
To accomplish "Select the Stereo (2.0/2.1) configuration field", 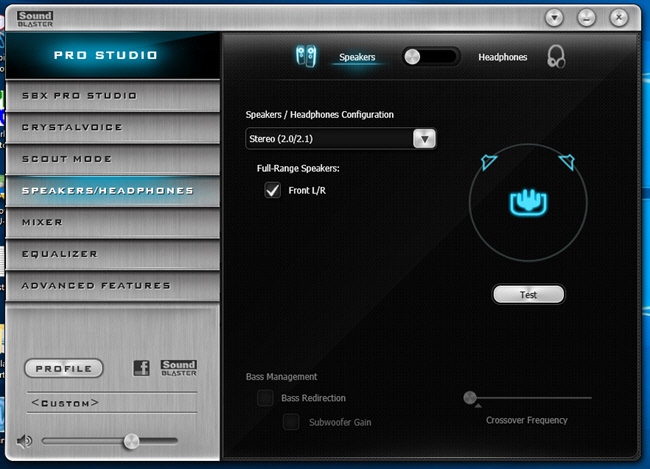I will (x=329, y=139).
